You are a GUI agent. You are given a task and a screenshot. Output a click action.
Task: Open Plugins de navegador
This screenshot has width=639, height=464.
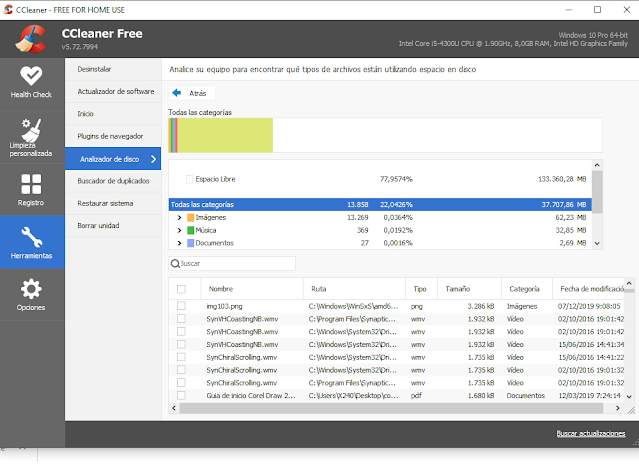113,136
